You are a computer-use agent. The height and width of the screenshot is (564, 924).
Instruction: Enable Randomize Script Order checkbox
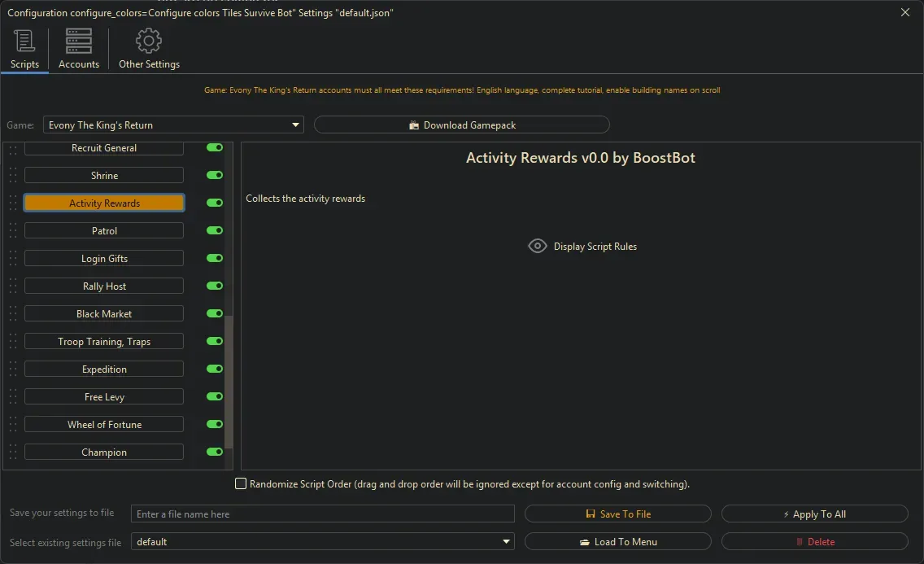tap(241, 483)
